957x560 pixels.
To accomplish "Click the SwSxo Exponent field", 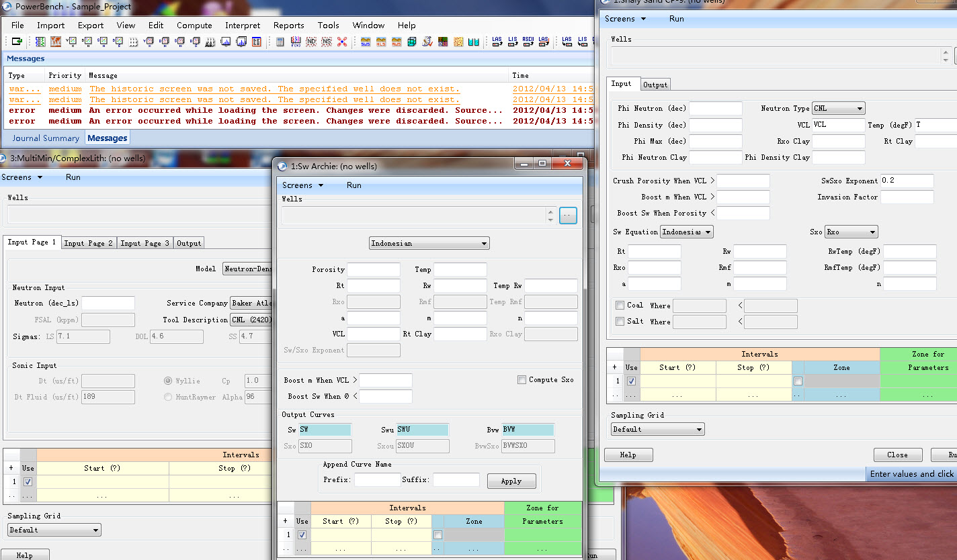I will coord(907,181).
